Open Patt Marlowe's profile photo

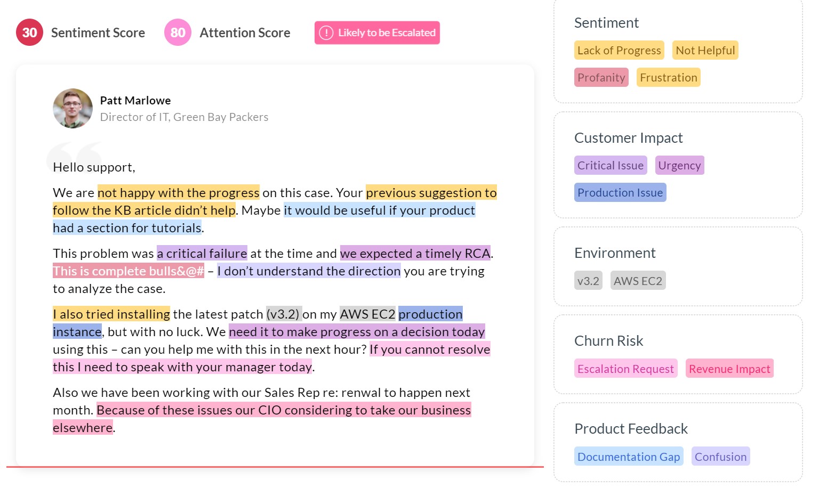pos(73,108)
